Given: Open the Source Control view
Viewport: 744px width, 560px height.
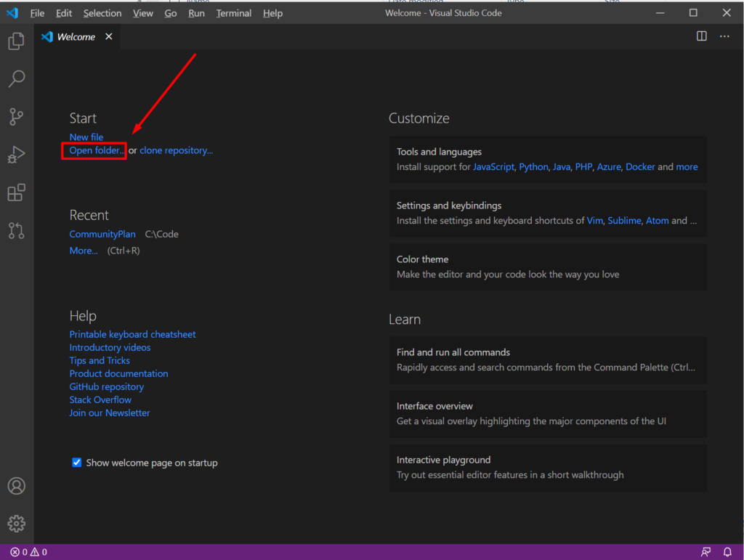Looking at the screenshot, I should tap(16, 117).
